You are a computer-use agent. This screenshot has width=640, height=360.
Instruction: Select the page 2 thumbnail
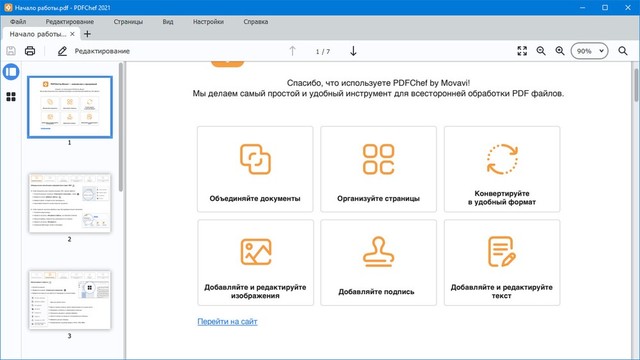pyautogui.click(x=70, y=203)
